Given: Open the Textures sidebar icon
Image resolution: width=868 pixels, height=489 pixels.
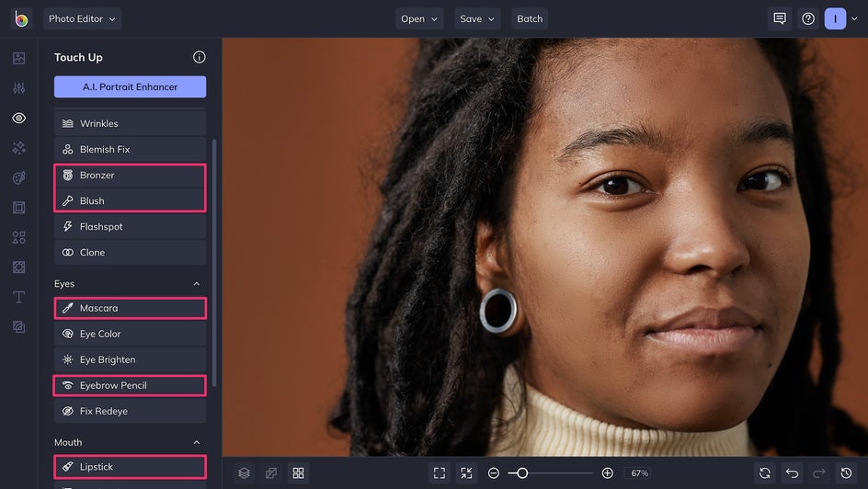Looking at the screenshot, I should pos(18,327).
